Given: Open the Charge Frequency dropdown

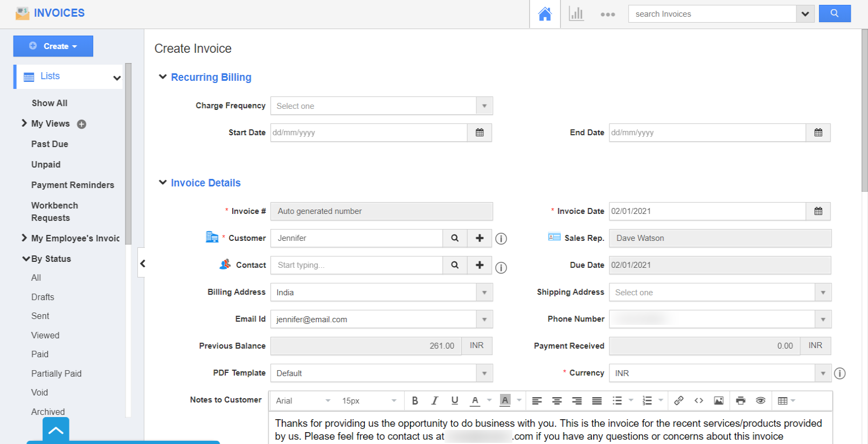Looking at the screenshot, I should pos(381,106).
